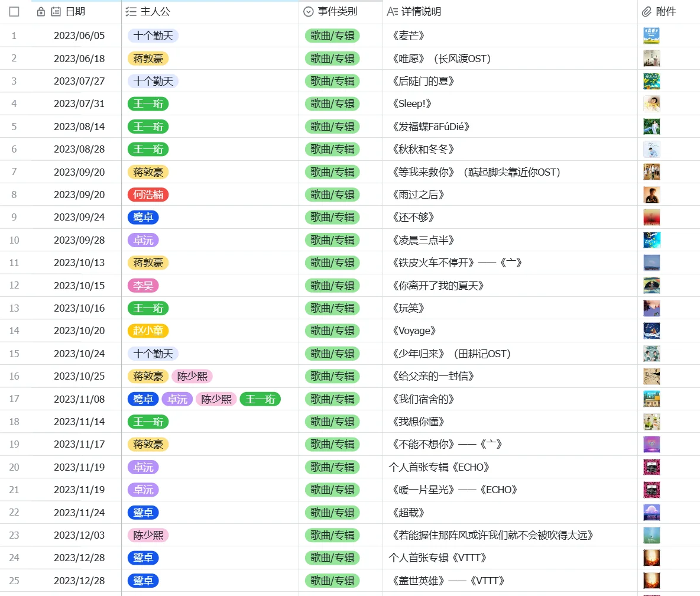This screenshot has height=596, width=700.
Task: Select the 王一珩 tag dated 2023/07/31
Action: coord(148,103)
